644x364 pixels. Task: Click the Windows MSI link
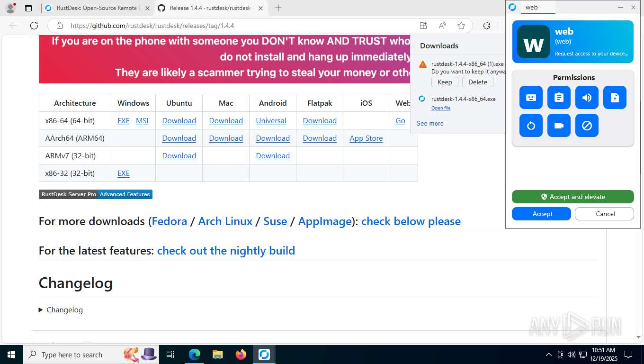click(142, 121)
